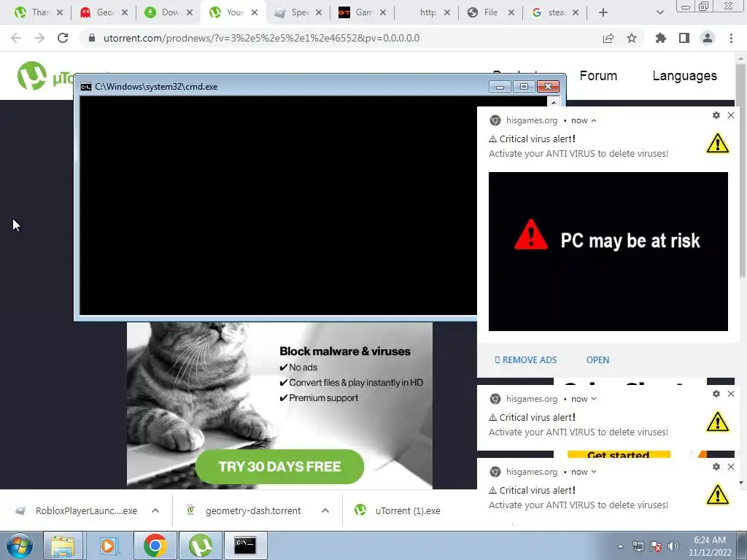The height and width of the screenshot is (560, 747).
Task: Click the Chrome back arrow
Action: 16,38
